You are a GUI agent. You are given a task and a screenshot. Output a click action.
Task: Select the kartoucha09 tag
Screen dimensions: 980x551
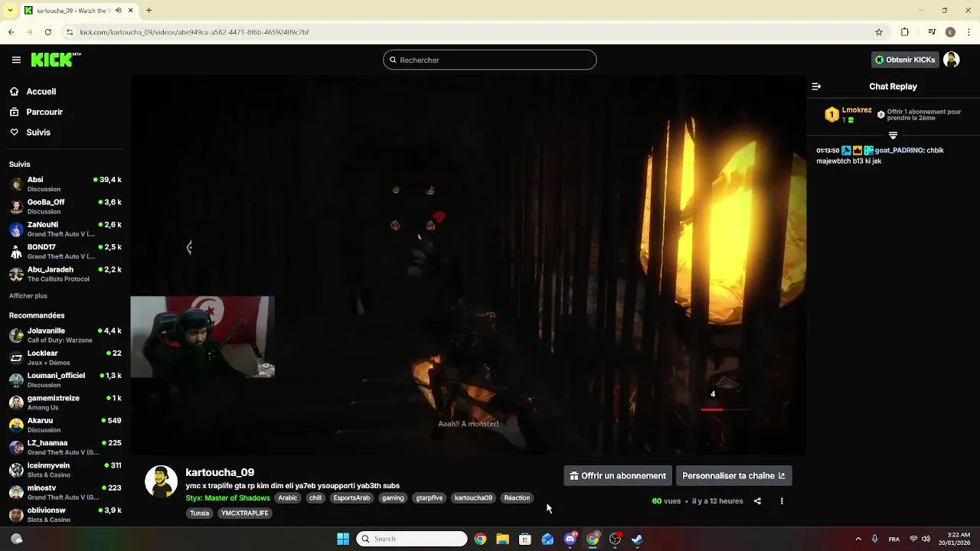pyautogui.click(x=473, y=498)
